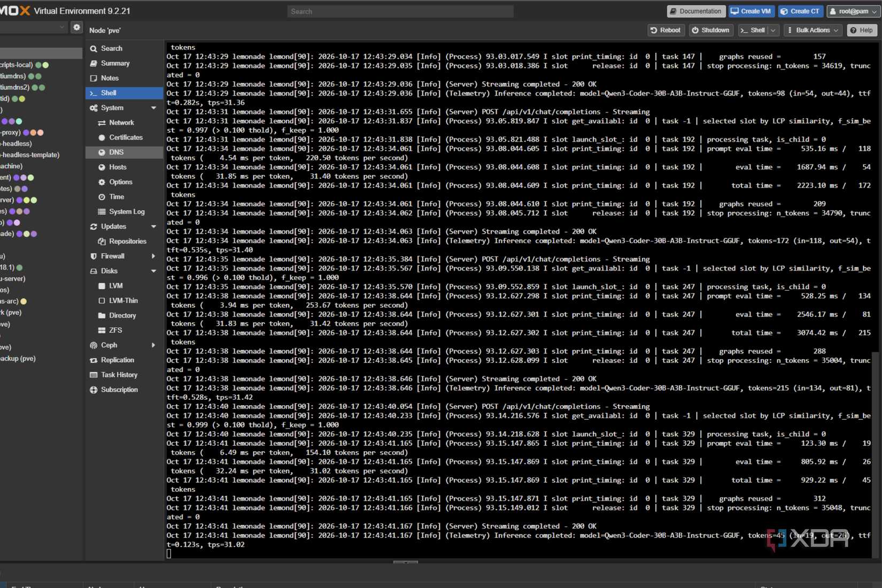The image size is (882, 588).
Task: Open Hosts globe icon
Action: click(102, 167)
